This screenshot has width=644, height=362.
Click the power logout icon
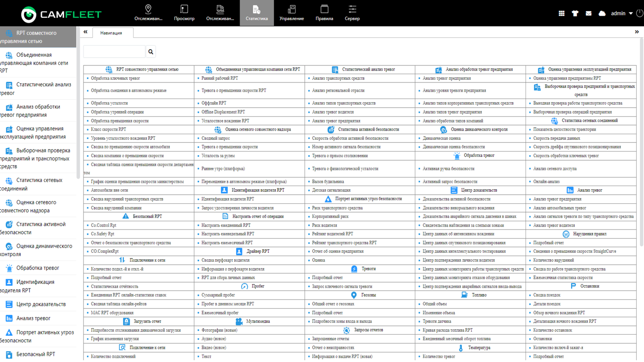[639, 13]
